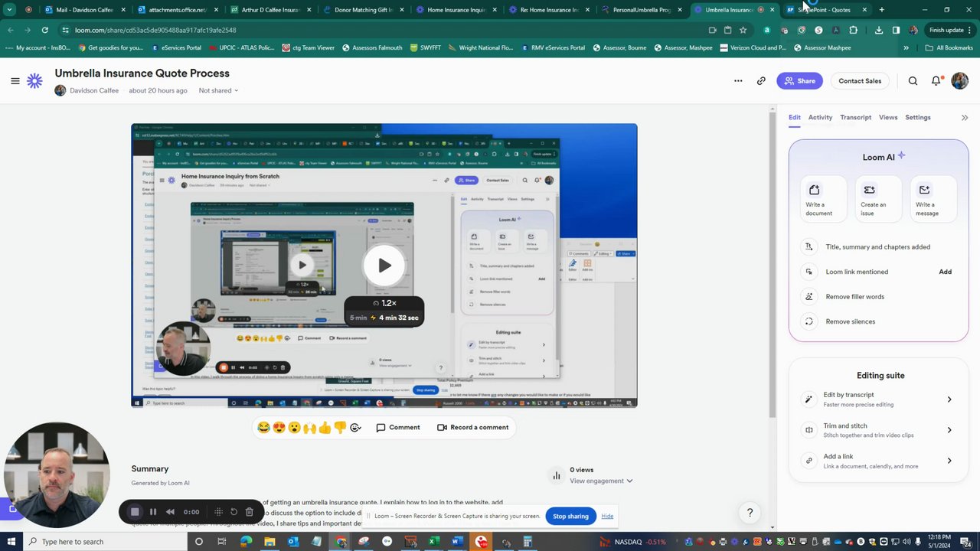Switch to the Settings tab

(x=918, y=117)
